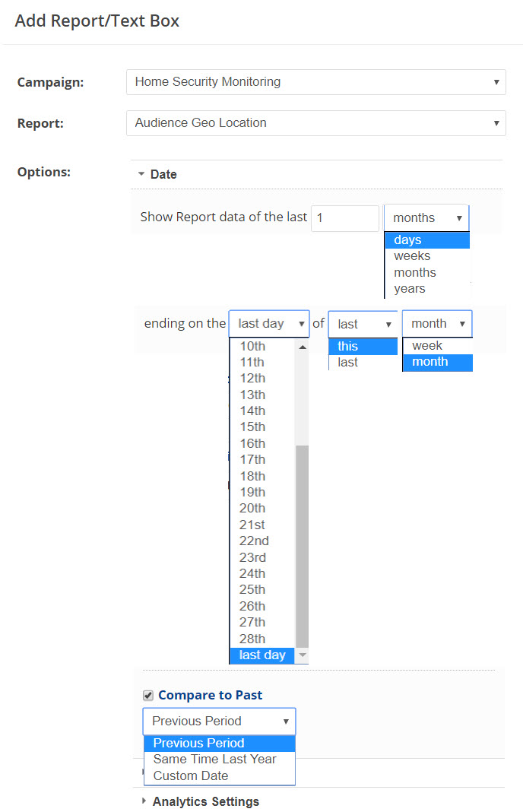
Task: Expand the Analytics Settings section
Action: (x=205, y=801)
